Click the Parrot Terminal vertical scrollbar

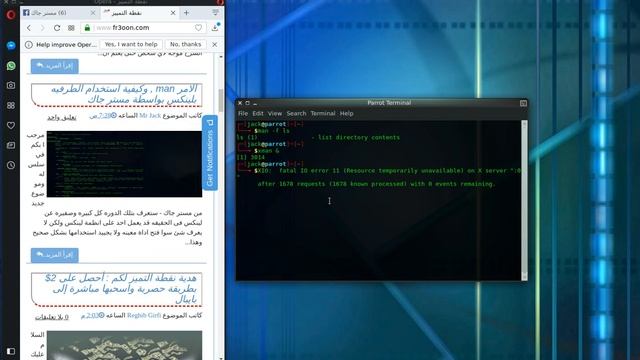click(524, 200)
